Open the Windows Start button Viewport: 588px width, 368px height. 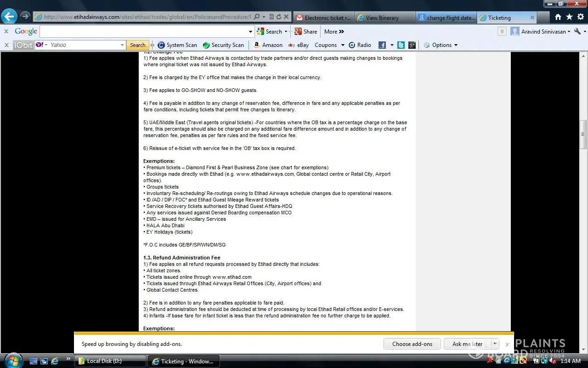pyautogui.click(x=13, y=360)
